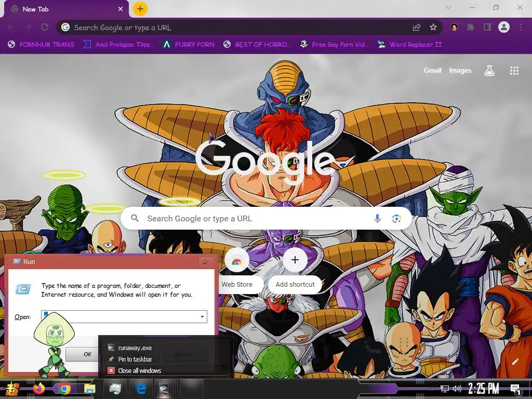Image resolution: width=532 pixels, height=399 pixels.
Task: Open the avatar extension icon in the toolbar
Action: (x=454, y=27)
